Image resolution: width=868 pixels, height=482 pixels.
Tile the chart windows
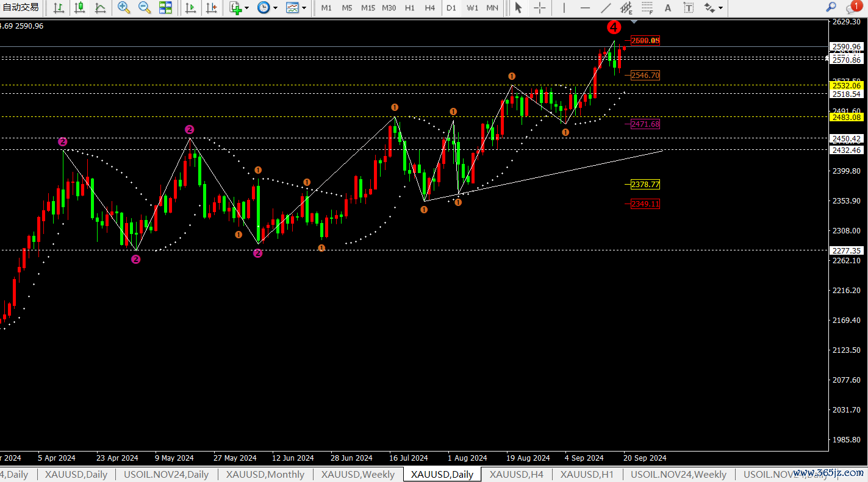tap(165, 8)
